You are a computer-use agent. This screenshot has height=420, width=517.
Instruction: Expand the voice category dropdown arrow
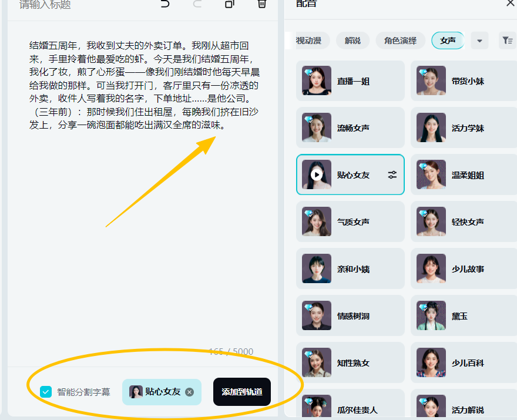479,41
